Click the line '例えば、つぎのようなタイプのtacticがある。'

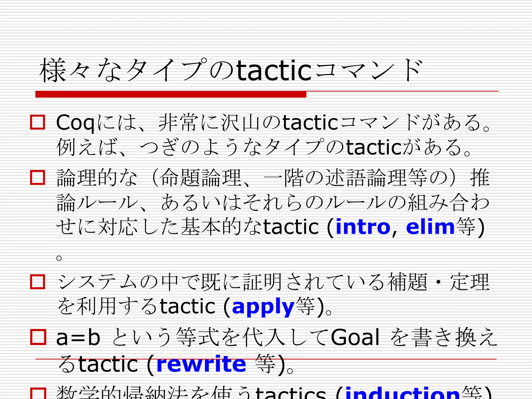[x=264, y=147]
